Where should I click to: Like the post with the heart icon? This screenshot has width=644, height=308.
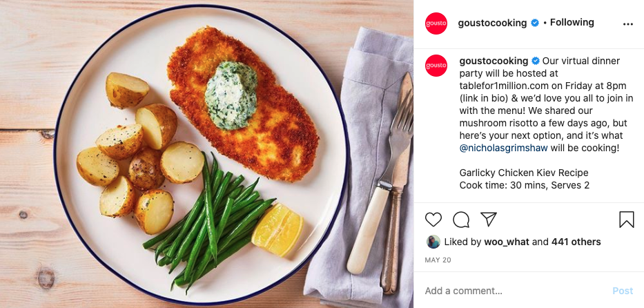tap(433, 220)
